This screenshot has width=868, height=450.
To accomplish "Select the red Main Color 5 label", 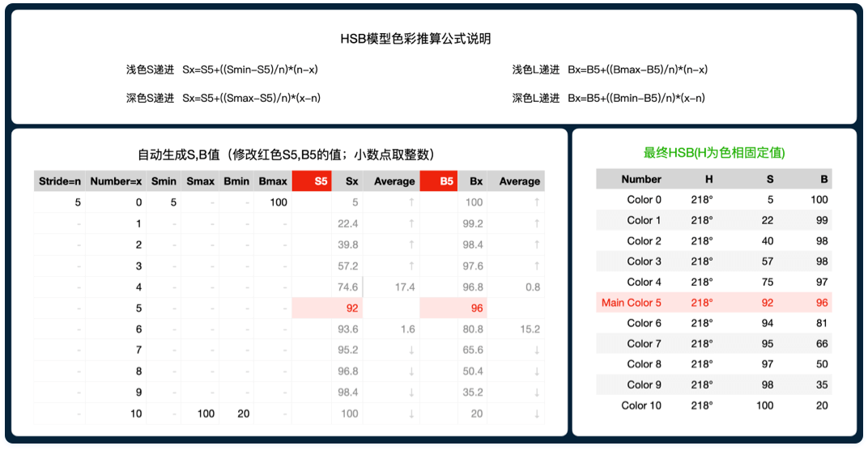I will coord(631,303).
